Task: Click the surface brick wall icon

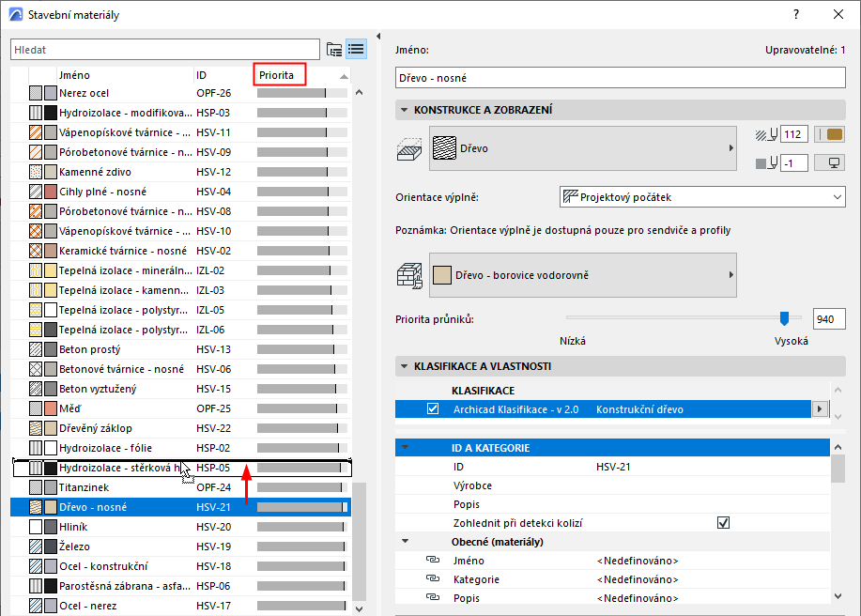Action: point(409,275)
